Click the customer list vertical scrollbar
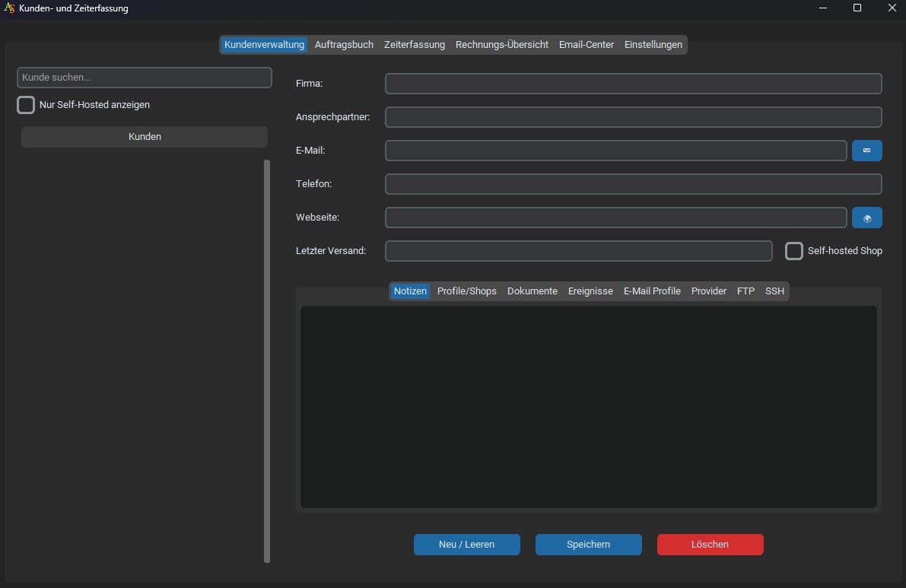Screen dimensions: 906x588 [267, 361]
